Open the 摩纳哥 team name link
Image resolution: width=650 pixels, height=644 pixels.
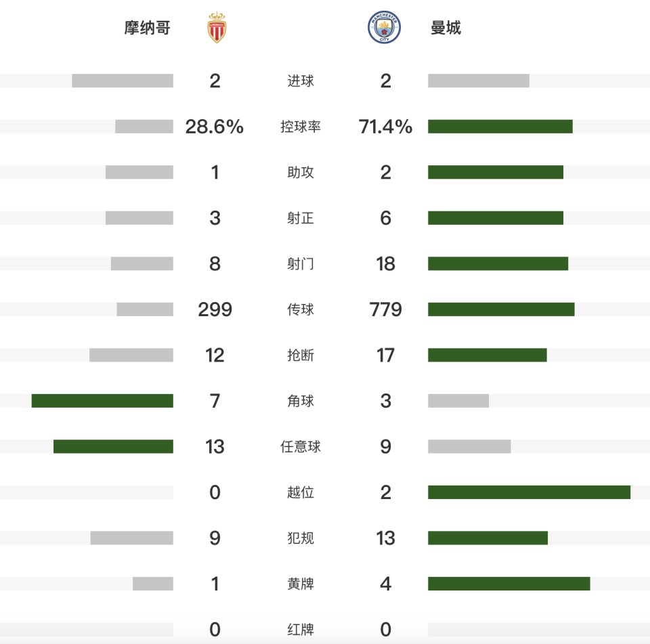click(147, 28)
